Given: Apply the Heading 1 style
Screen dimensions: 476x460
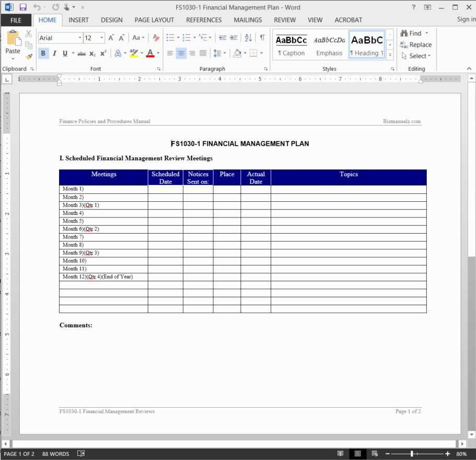Looking at the screenshot, I should (x=367, y=45).
